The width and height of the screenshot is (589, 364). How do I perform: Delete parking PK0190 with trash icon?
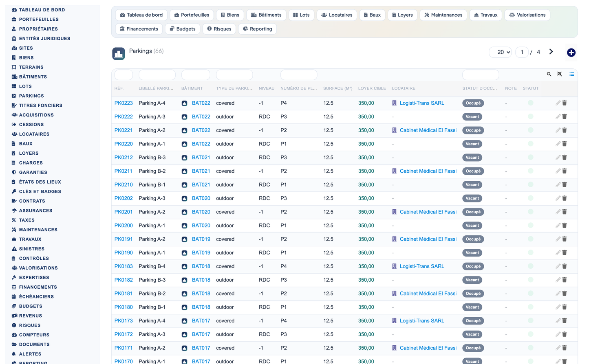coord(565,253)
